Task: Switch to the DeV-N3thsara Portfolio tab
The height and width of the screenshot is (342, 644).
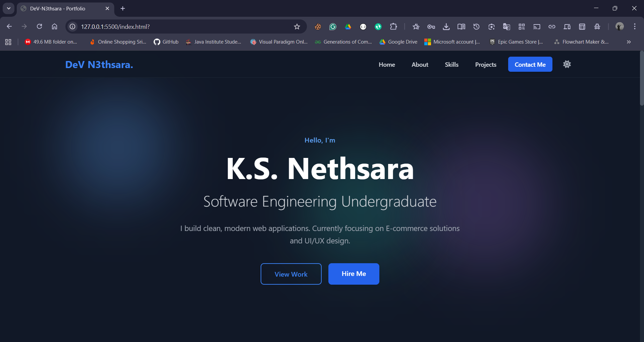Action: point(60,8)
